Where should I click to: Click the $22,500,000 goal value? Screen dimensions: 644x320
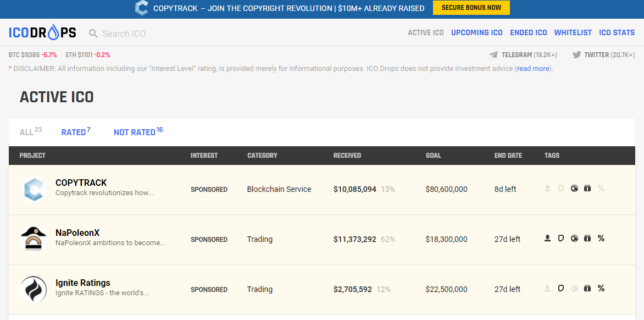446,289
